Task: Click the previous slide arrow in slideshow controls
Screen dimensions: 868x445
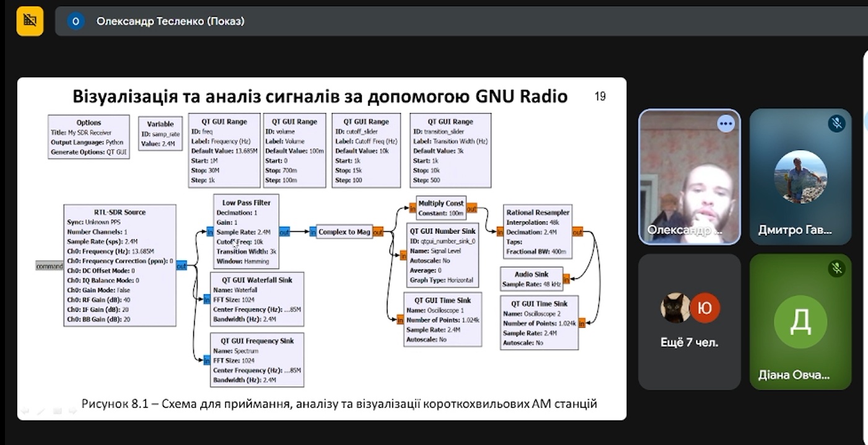Action: pos(25,410)
